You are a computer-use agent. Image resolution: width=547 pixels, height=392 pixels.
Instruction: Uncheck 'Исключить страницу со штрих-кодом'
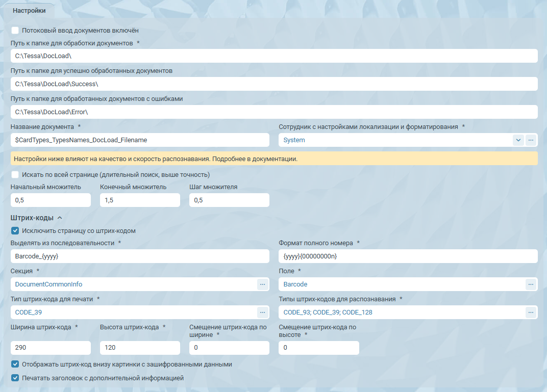point(15,231)
